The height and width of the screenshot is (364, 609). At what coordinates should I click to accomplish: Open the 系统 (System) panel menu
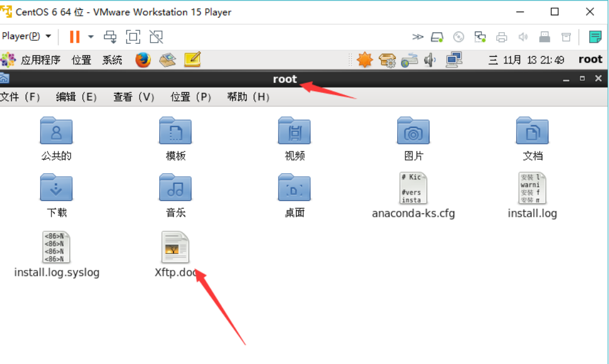[x=112, y=60]
